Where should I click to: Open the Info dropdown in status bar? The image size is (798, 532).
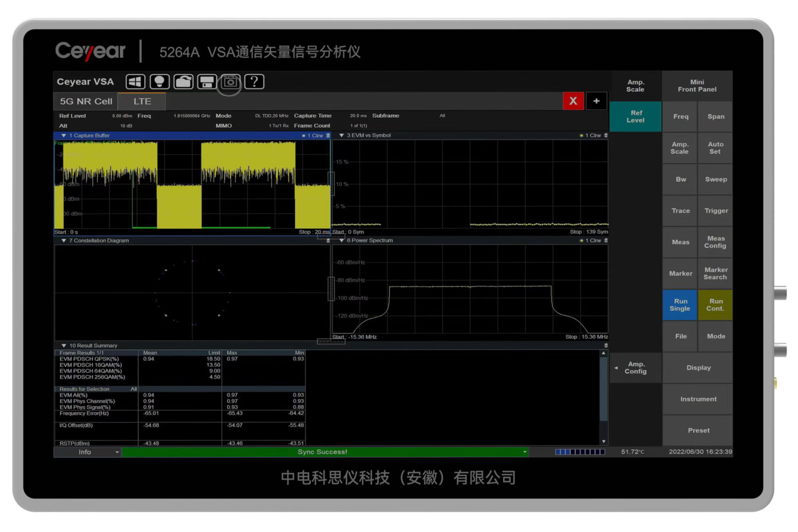pyautogui.click(x=117, y=452)
